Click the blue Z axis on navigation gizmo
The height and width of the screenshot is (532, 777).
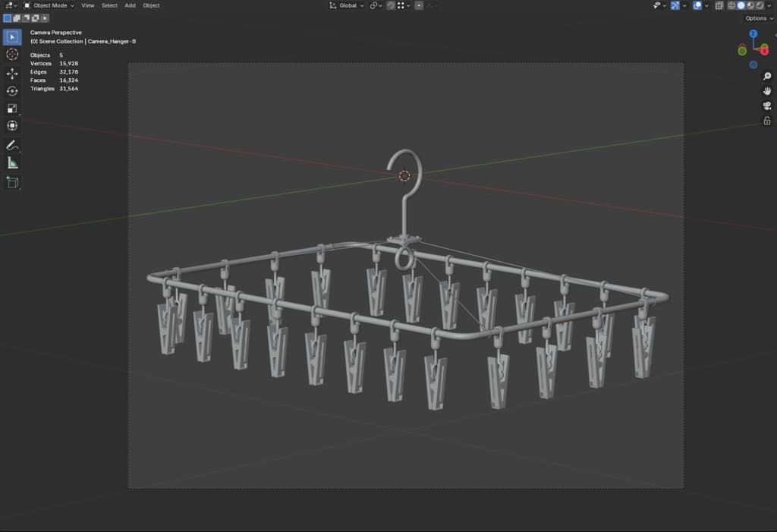(x=753, y=34)
